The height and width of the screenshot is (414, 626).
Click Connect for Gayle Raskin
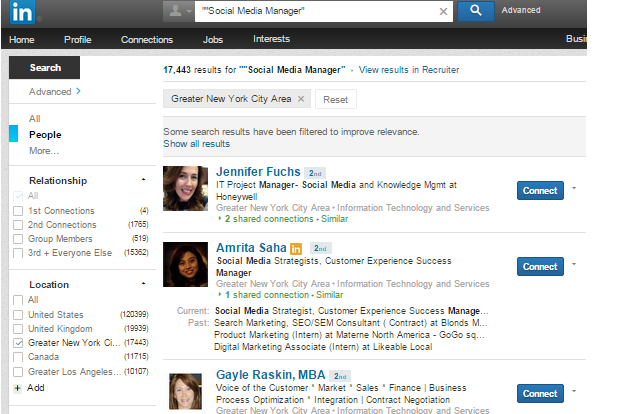(540, 394)
